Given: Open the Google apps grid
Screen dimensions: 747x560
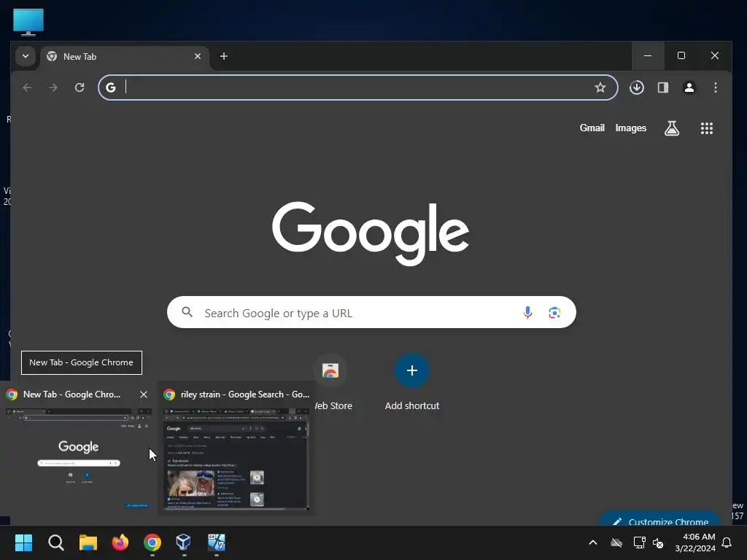Looking at the screenshot, I should (706, 128).
